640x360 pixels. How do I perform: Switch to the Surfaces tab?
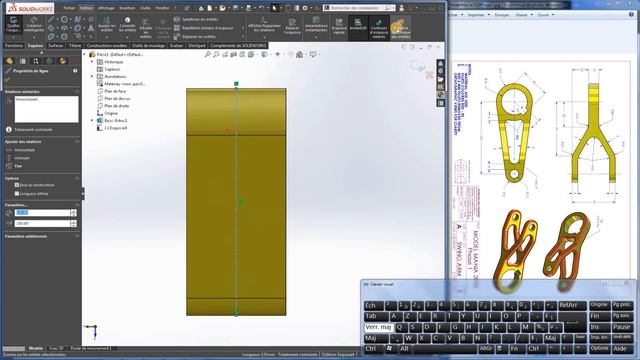(x=56, y=46)
